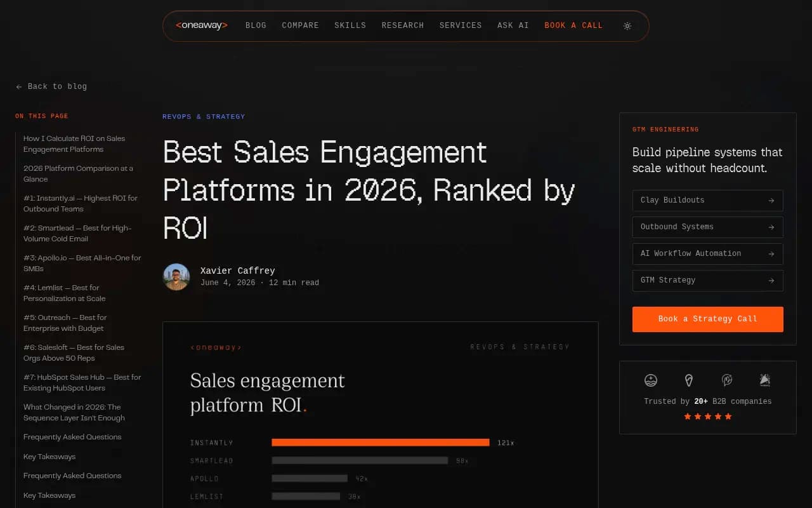Click the ON THIS PAGE heading
Viewport: 812px width, 508px height.
tap(42, 116)
